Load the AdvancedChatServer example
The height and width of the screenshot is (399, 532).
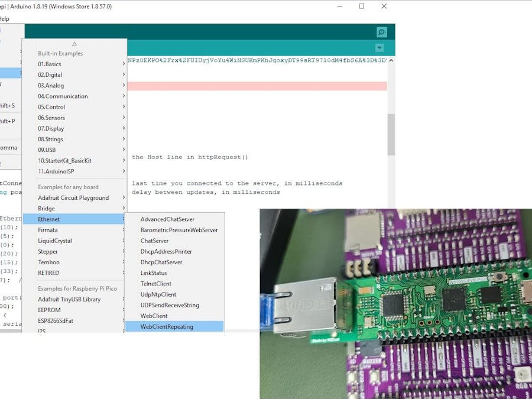[x=175, y=219]
